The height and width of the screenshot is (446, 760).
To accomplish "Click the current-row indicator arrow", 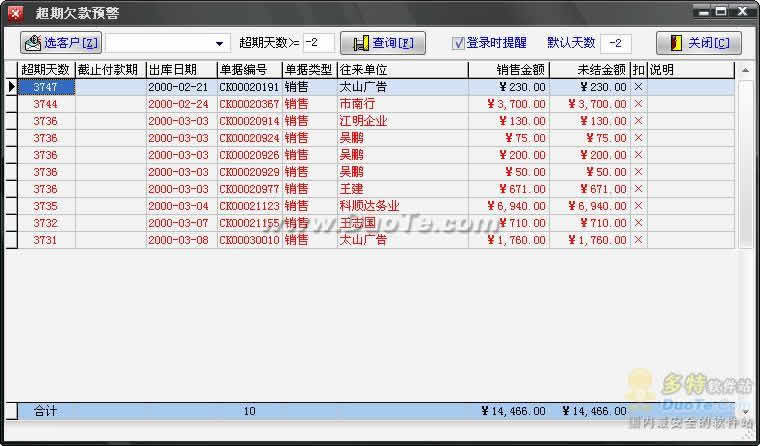I will [x=12, y=87].
